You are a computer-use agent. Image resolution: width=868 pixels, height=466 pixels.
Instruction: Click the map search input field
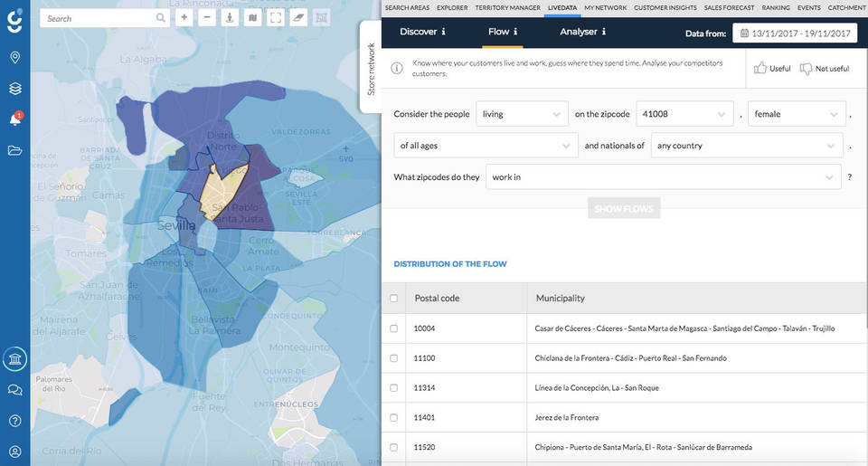click(x=98, y=18)
